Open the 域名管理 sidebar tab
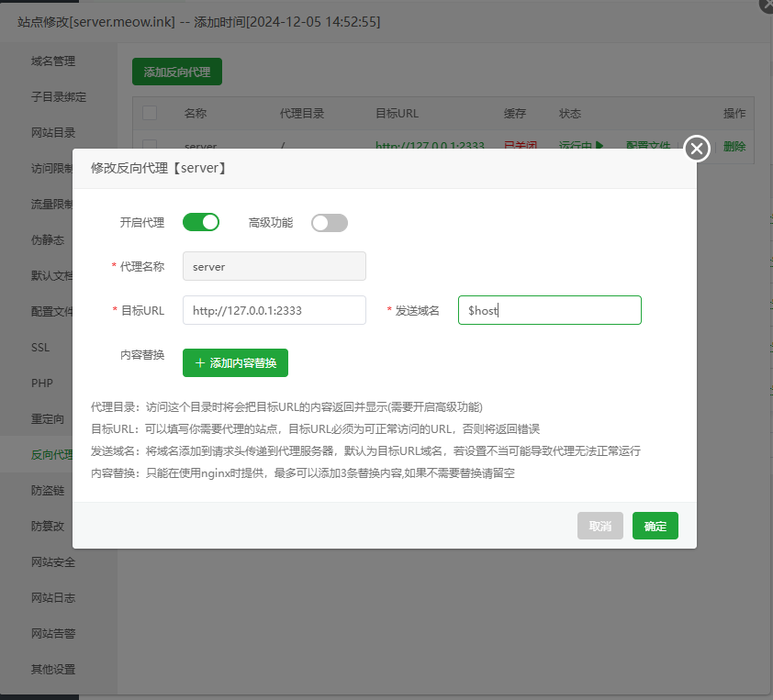The height and width of the screenshot is (700, 773). pos(53,61)
